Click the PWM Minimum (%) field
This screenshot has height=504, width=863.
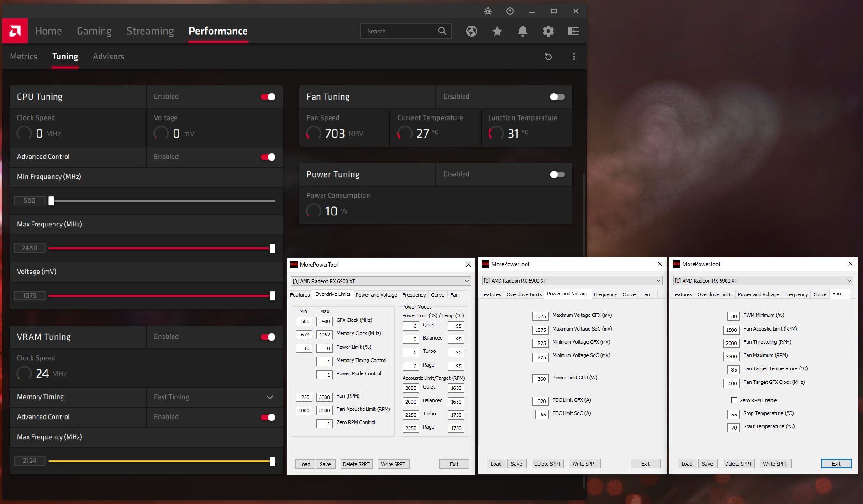(733, 316)
